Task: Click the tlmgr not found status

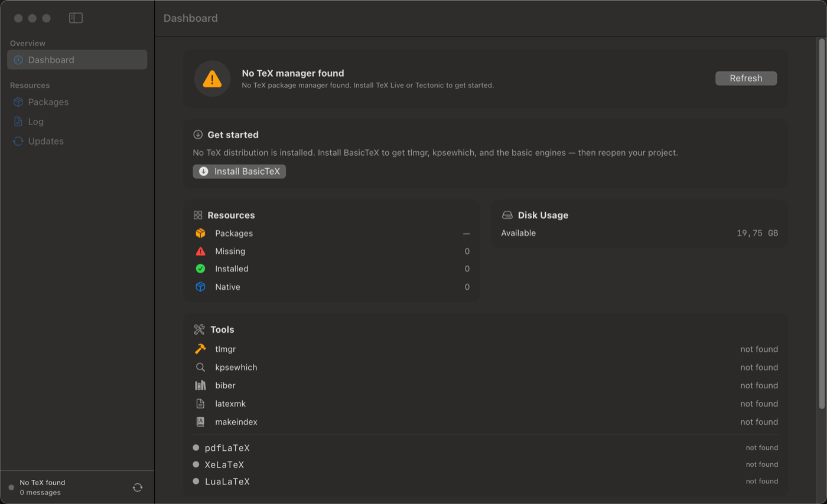Action: (759, 349)
